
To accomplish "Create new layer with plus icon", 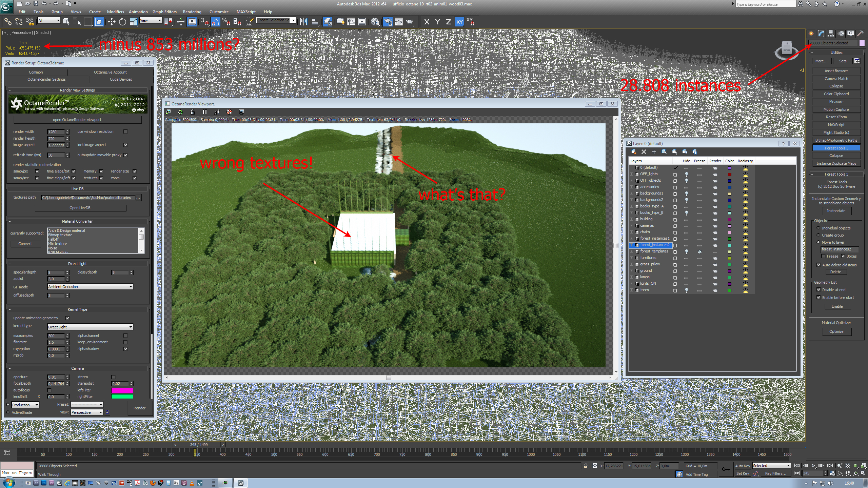I will [654, 152].
